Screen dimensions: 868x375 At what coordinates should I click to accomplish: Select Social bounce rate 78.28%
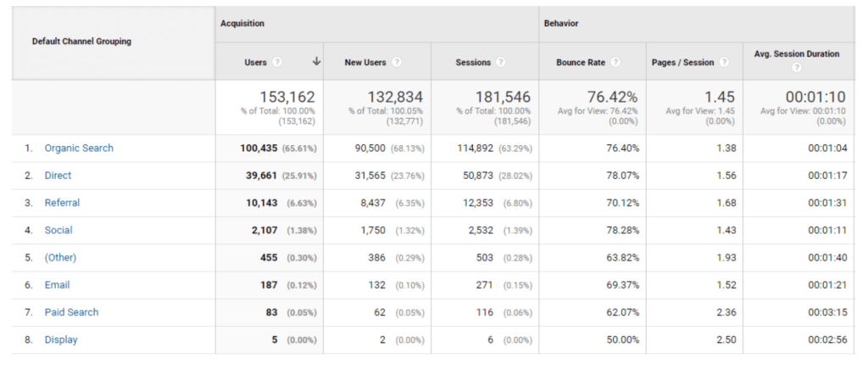coord(623,231)
